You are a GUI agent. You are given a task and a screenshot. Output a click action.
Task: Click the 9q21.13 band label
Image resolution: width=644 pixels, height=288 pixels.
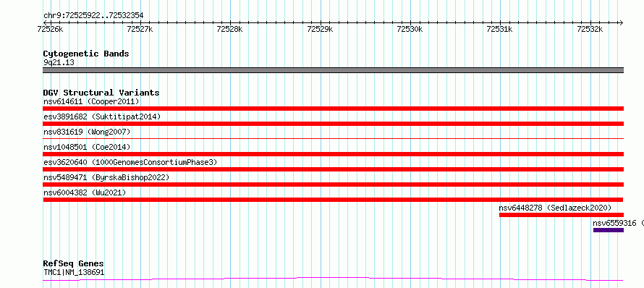(x=59, y=63)
